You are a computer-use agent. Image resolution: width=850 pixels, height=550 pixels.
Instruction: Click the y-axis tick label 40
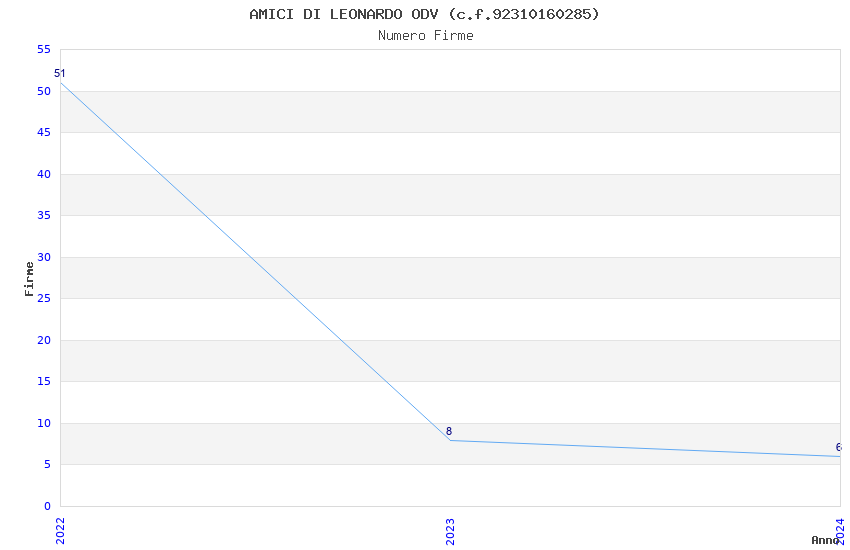[44, 174]
